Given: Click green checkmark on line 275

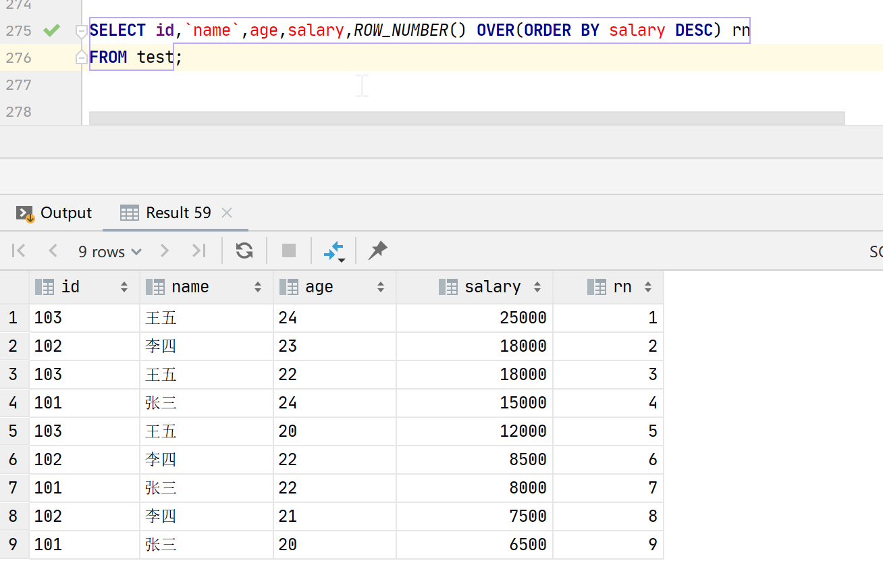Looking at the screenshot, I should click(x=51, y=30).
